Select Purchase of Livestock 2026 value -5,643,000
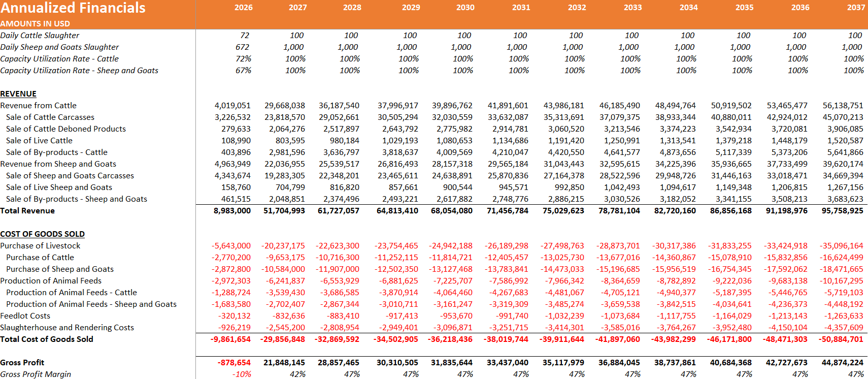Viewport: 868px width, 379px height. click(x=231, y=245)
